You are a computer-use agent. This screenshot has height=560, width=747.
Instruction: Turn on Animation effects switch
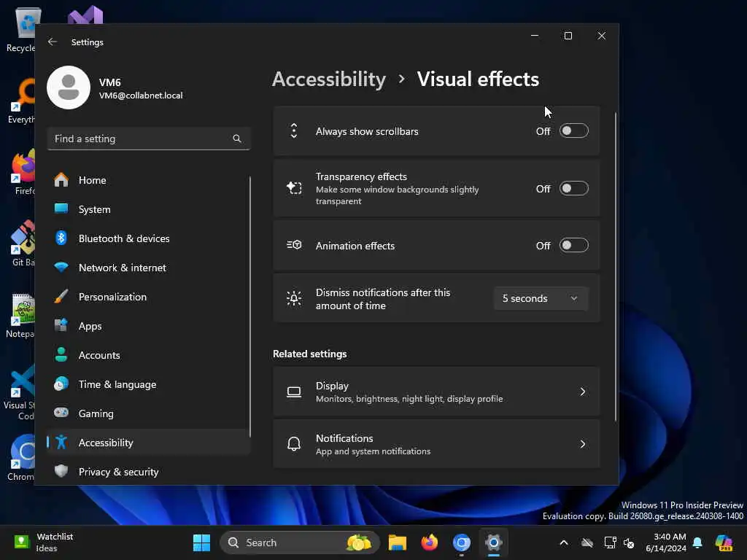(573, 246)
